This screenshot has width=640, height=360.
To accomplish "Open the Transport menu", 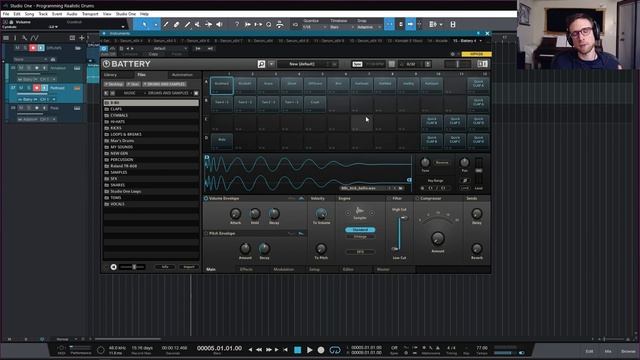I will [x=90, y=14].
